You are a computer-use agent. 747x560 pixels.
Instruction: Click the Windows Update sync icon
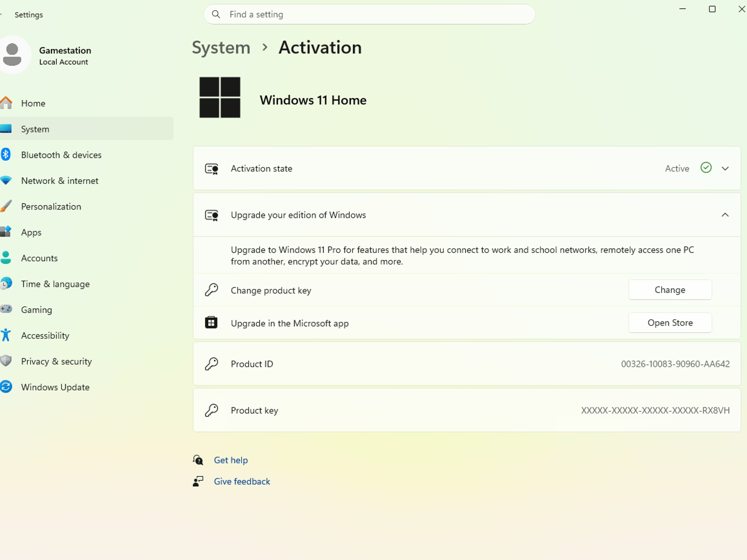[x=6, y=387]
